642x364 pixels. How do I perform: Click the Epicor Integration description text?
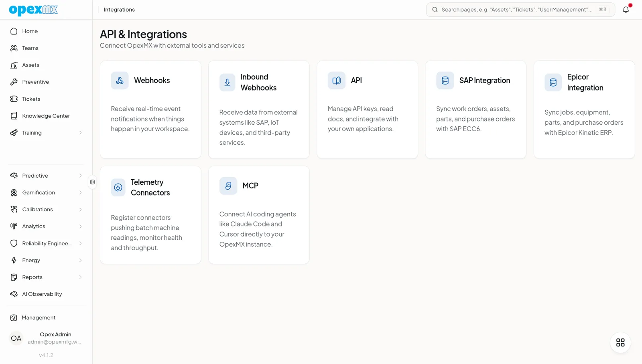[x=584, y=122]
